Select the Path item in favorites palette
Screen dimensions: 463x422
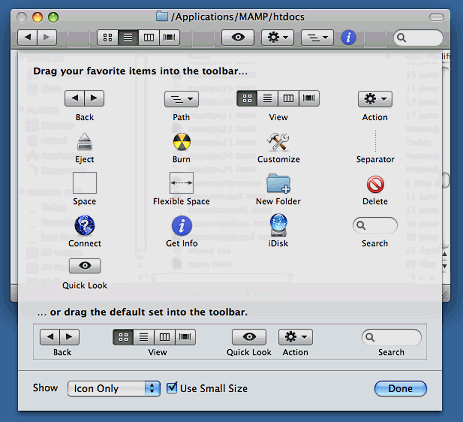click(x=181, y=99)
